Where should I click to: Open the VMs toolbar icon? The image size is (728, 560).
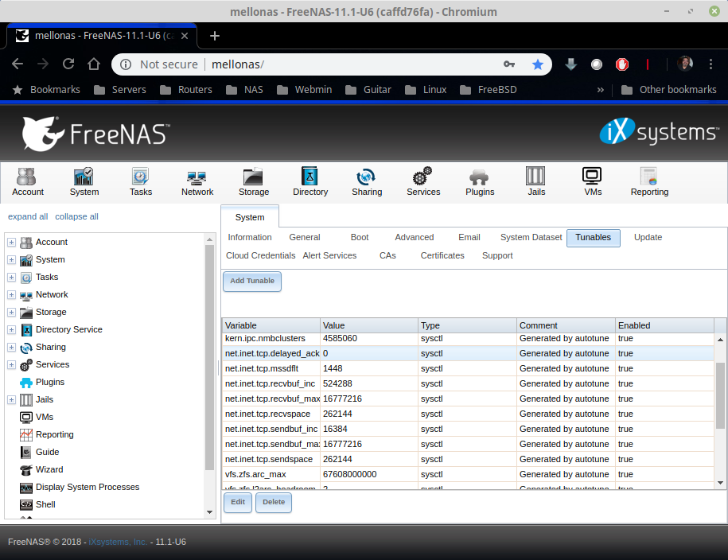593,181
